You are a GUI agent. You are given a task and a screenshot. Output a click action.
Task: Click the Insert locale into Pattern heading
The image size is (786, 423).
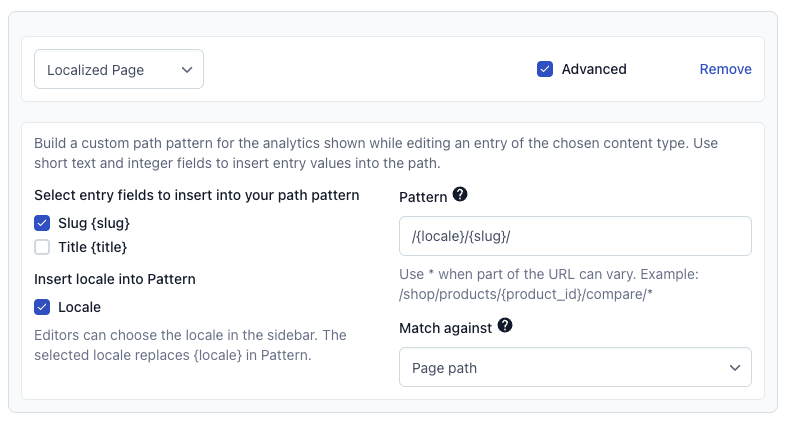tap(115, 279)
